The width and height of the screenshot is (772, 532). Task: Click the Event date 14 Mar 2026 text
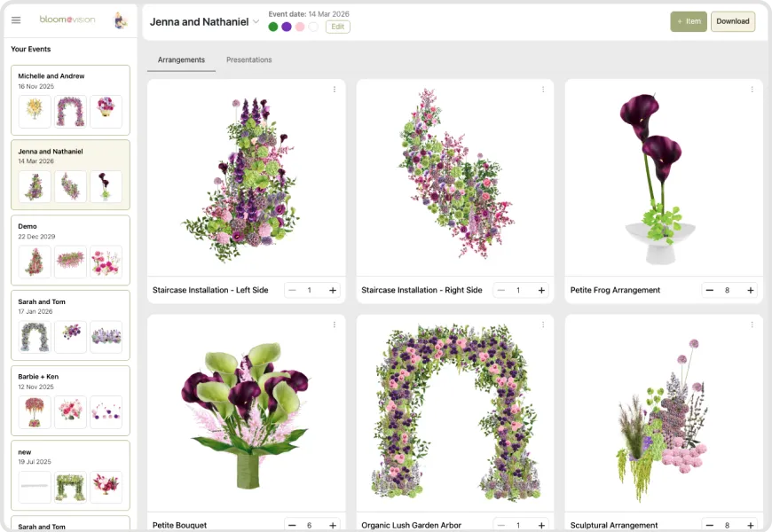click(x=309, y=14)
